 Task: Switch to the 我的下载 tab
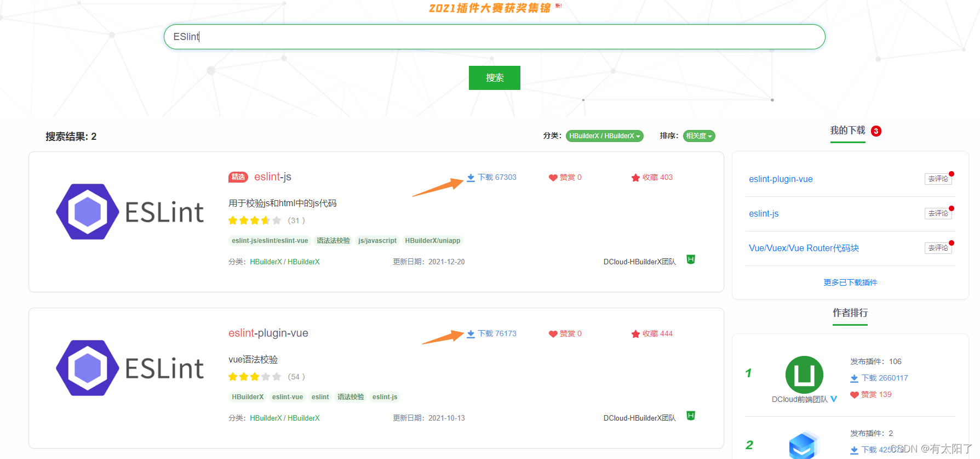point(847,131)
